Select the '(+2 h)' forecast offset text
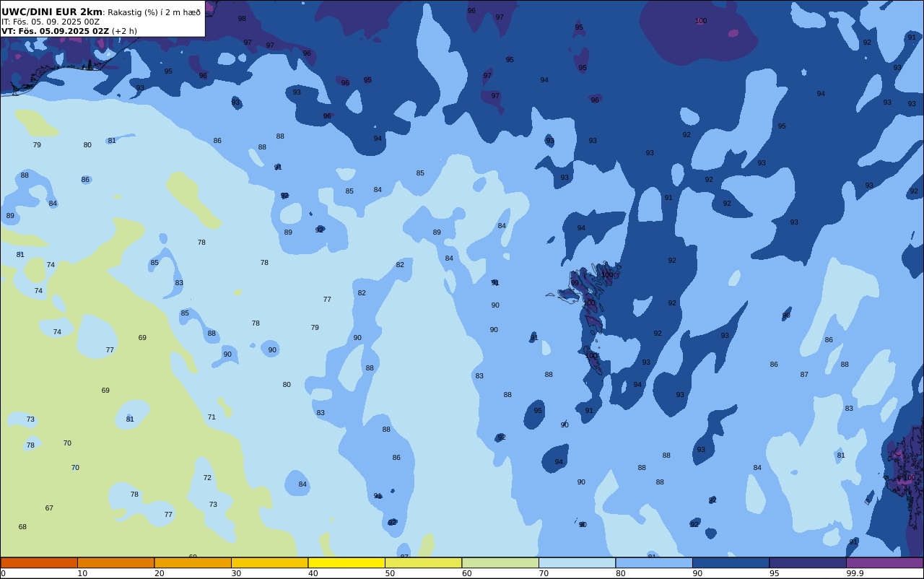 (124, 31)
